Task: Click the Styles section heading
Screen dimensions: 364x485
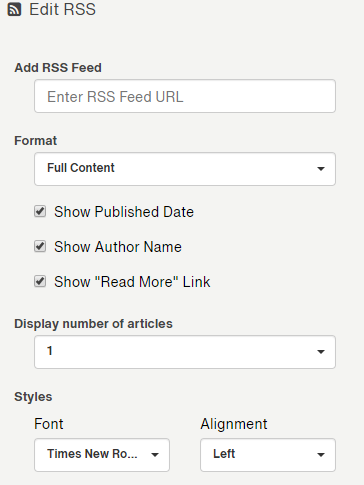Action: click(33, 397)
